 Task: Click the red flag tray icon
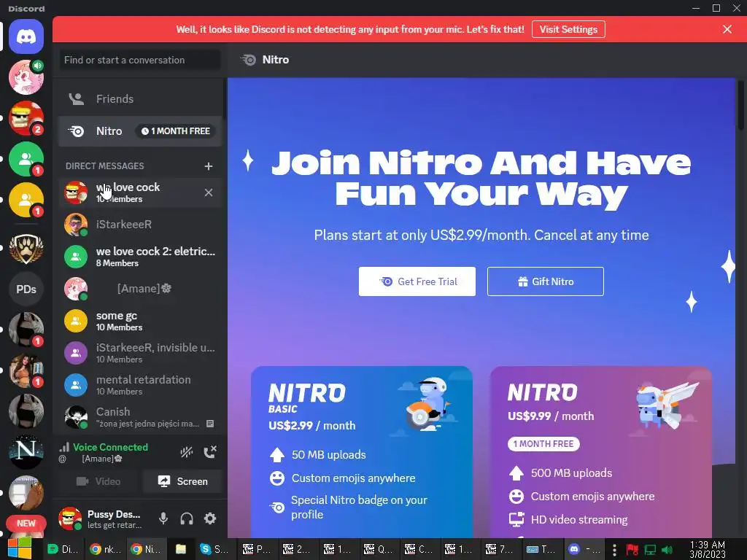coord(632,550)
